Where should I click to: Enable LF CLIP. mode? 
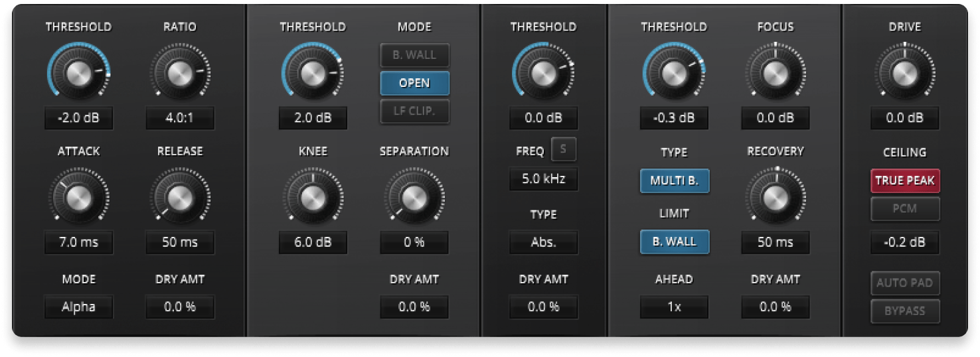(x=414, y=111)
